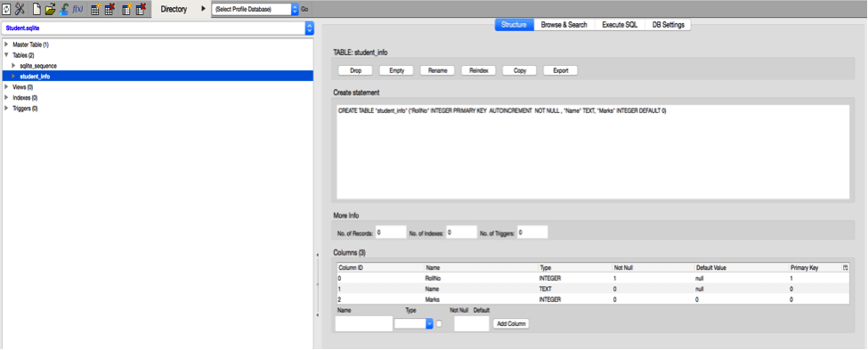Click the Connect Database folder icon
Screen dimensions: 868x350
(51, 9)
